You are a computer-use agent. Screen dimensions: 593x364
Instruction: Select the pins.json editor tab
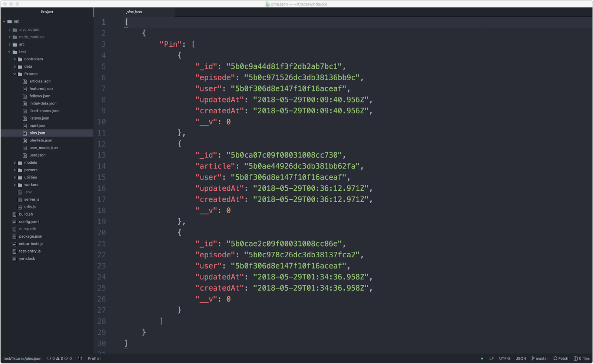coord(134,12)
